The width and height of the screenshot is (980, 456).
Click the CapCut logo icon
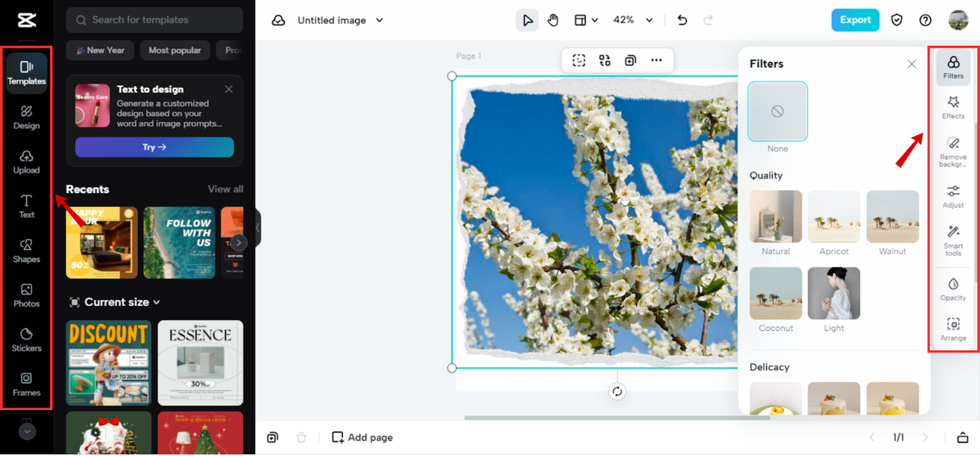(x=26, y=20)
